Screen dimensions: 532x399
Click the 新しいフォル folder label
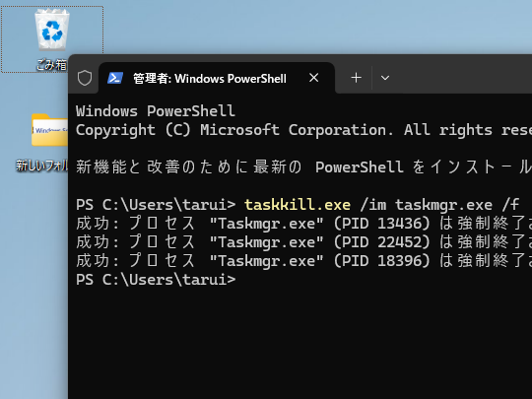(41, 166)
